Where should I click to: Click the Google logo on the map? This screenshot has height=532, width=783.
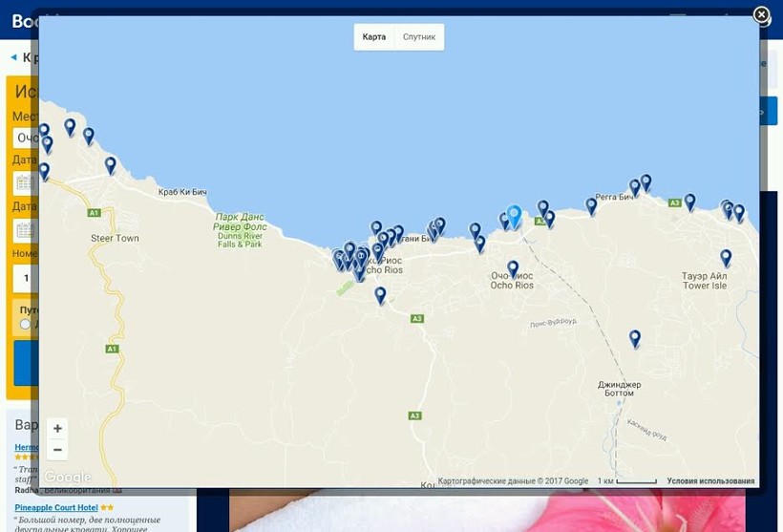[68, 477]
